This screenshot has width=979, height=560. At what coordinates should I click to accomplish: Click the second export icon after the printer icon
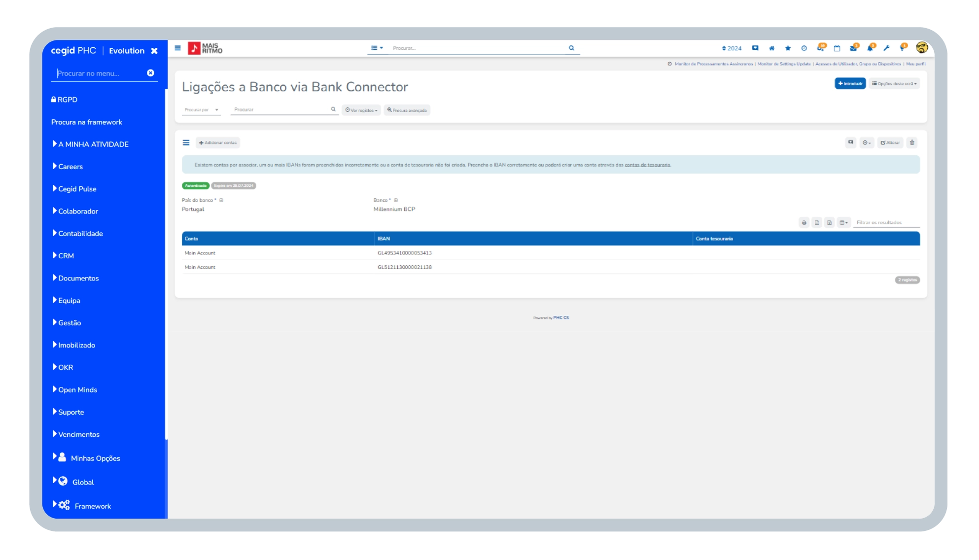point(830,223)
